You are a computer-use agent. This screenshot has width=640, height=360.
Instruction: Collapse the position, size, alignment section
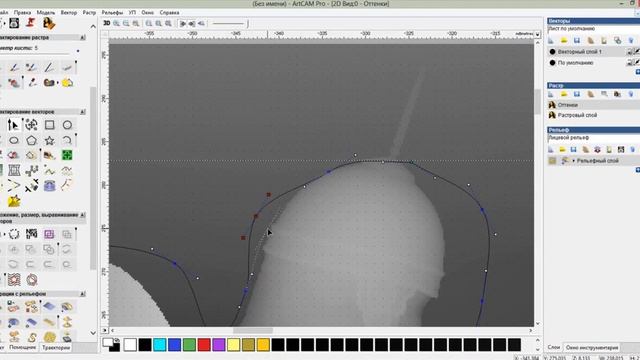coord(83,215)
